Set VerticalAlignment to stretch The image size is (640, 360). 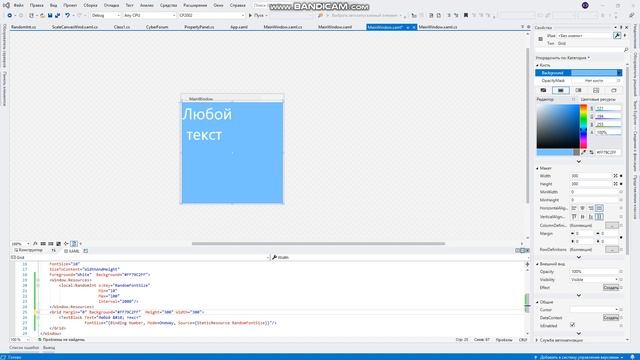[599, 217]
